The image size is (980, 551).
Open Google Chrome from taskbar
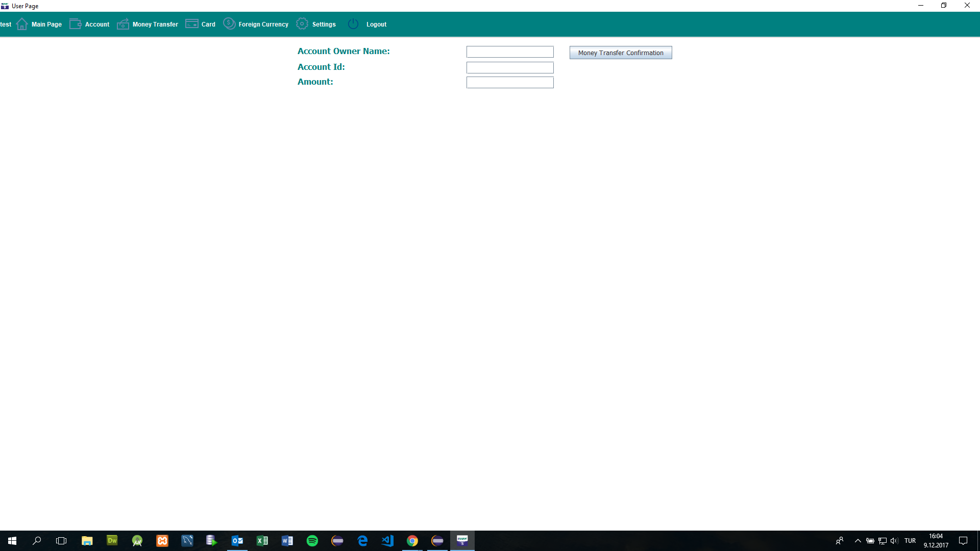coord(412,541)
